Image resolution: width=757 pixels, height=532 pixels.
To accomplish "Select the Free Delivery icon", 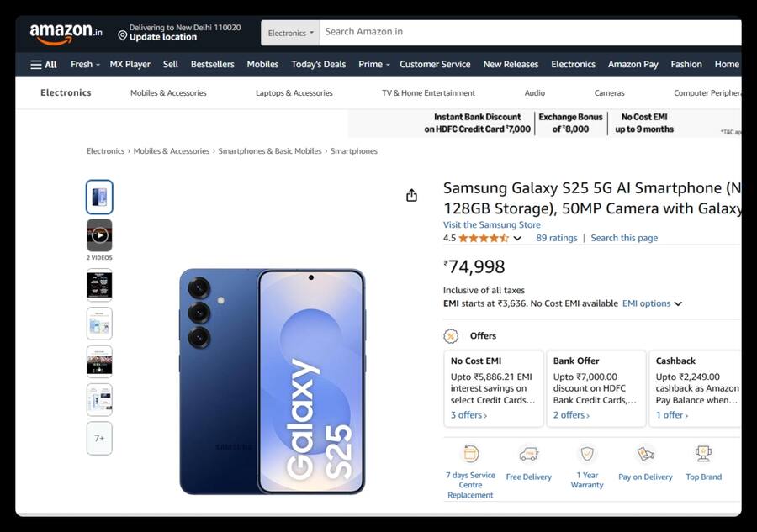I will click(529, 455).
